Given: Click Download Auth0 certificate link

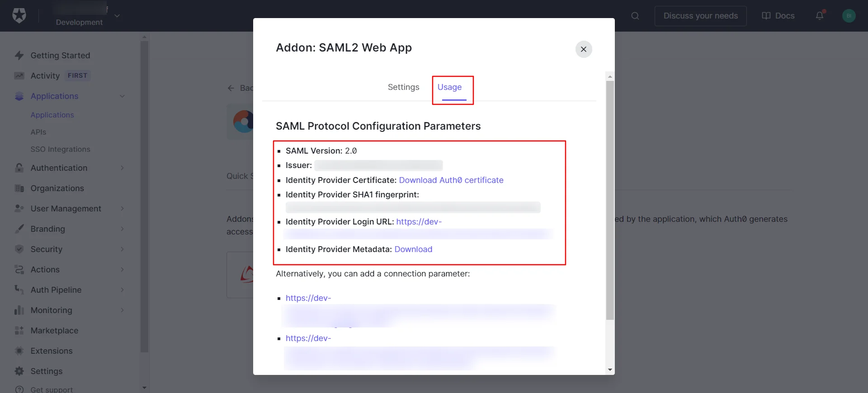Looking at the screenshot, I should point(451,180).
